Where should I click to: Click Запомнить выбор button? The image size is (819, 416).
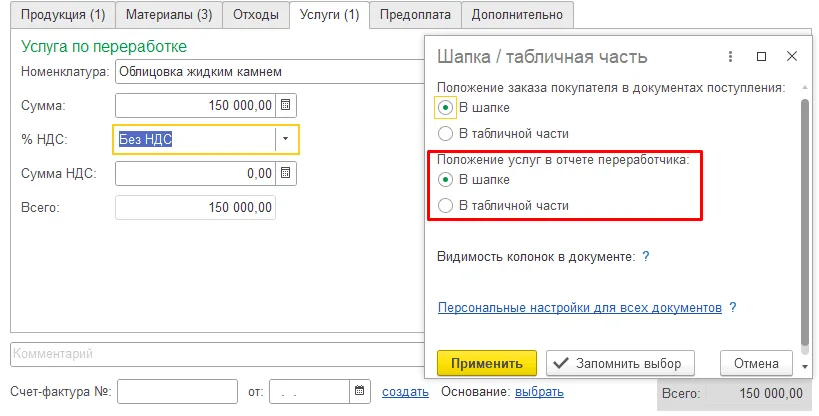click(620, 363)
